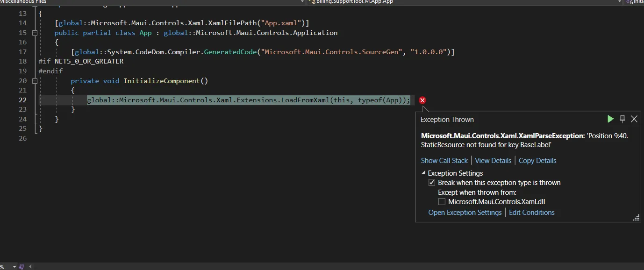The width and height of the screenshot is (644, 270).
Task: Click the "Microsoft.Maui.Controls.SourceGen" string
Action: coord(332,52)
